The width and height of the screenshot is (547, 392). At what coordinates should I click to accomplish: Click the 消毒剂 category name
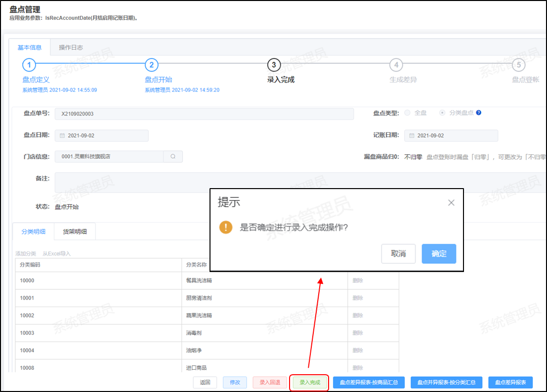[194, 333]
